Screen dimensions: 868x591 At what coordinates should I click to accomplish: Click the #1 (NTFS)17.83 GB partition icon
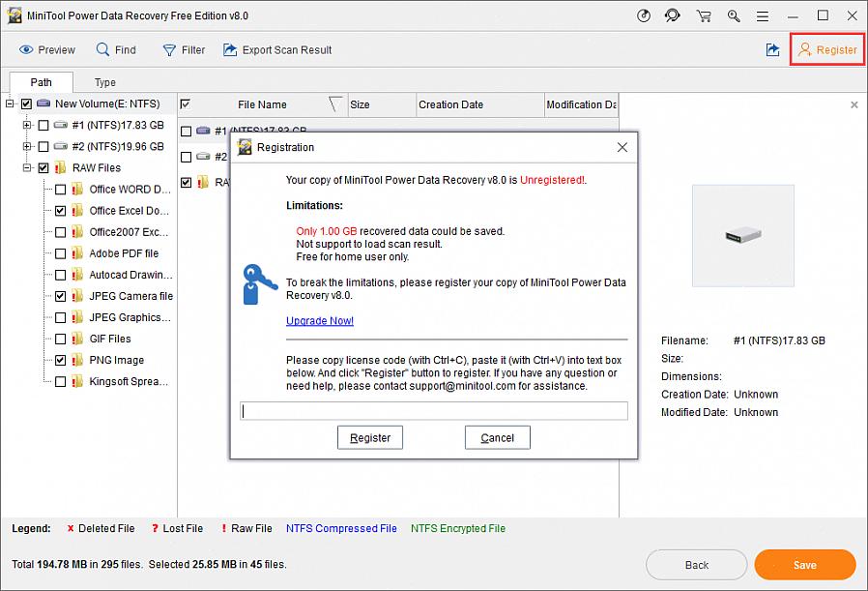coord(61,125)
